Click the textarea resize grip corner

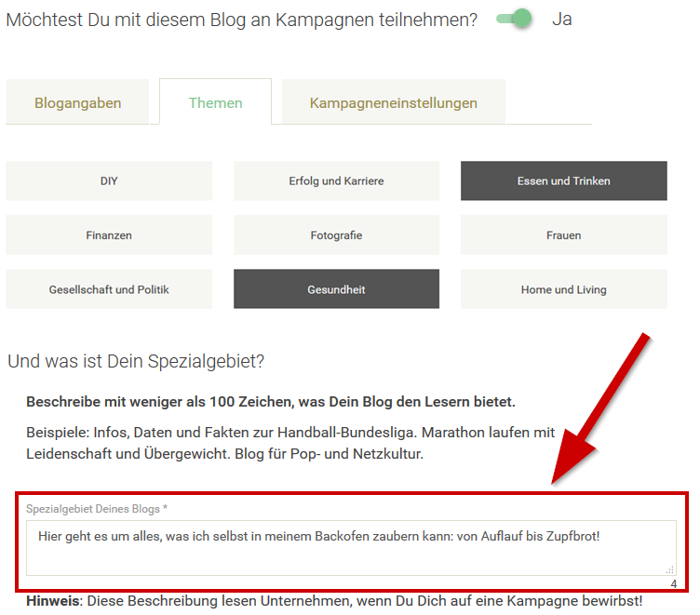tap(670, 569)
